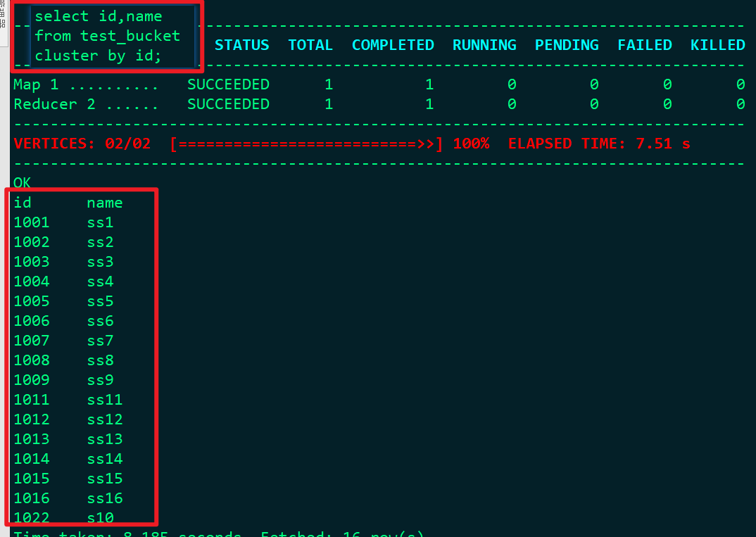The image size is (756, 537).
Task: Click id value 1003
Action: (32, 262)
